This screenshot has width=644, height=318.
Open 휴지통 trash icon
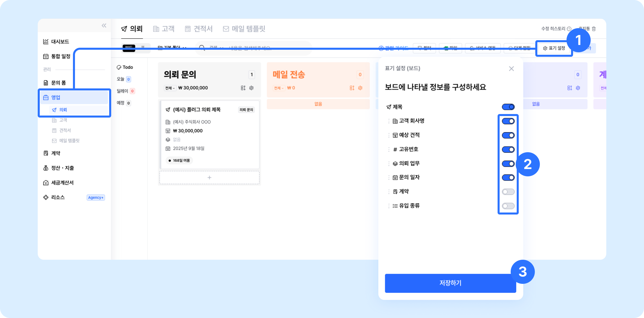[594, 29]
